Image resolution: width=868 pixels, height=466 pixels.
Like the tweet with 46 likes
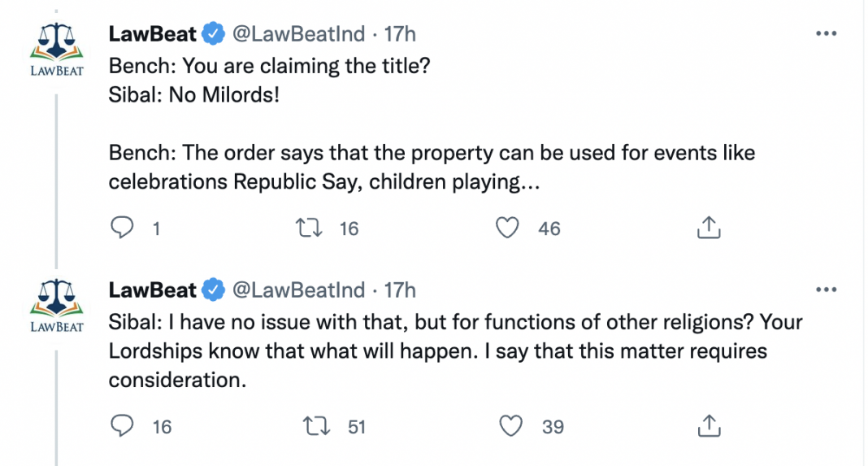507,228
